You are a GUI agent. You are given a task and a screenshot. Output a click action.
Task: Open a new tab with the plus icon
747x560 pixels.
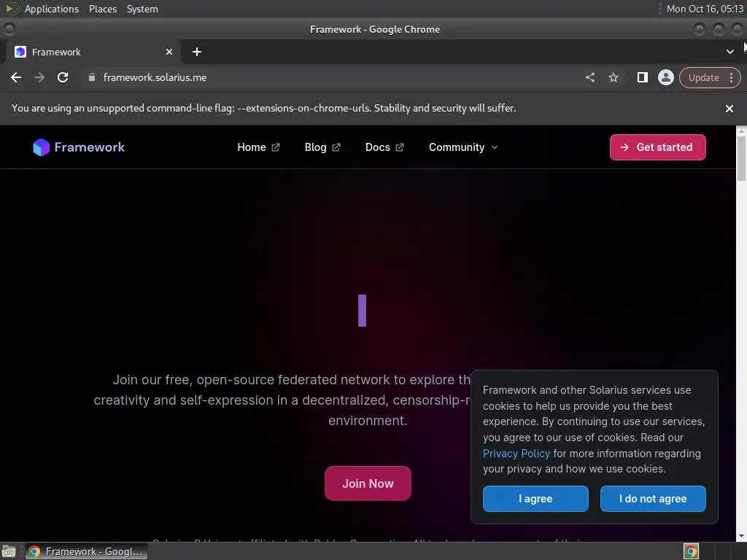197,52
